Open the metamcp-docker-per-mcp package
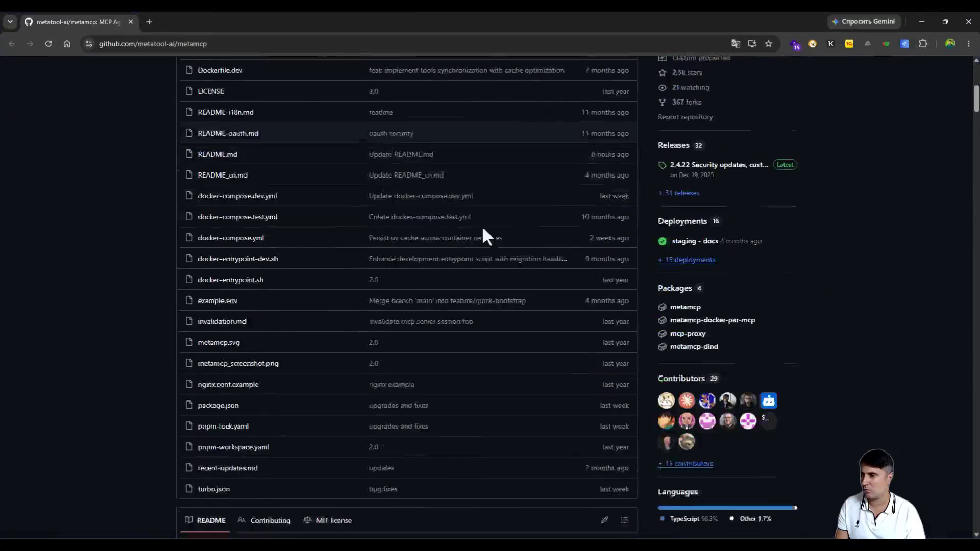Screen dimensions: 980x551 pos(713,320)
